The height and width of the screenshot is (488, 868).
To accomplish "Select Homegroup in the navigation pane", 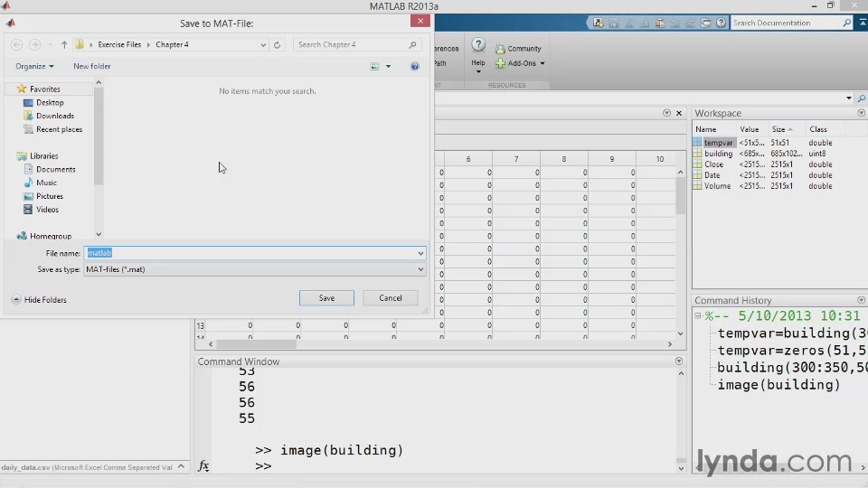I will tap(51, 236).
